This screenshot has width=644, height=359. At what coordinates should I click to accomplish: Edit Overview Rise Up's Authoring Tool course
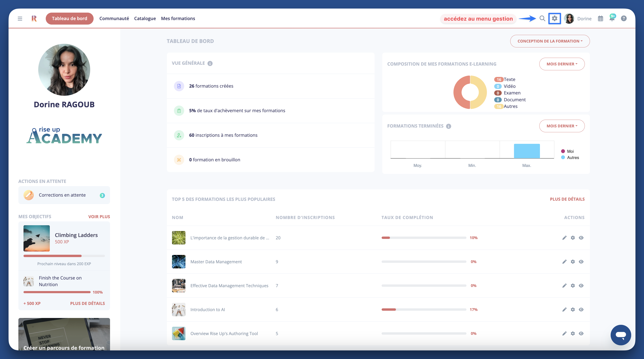click(564, 334)
